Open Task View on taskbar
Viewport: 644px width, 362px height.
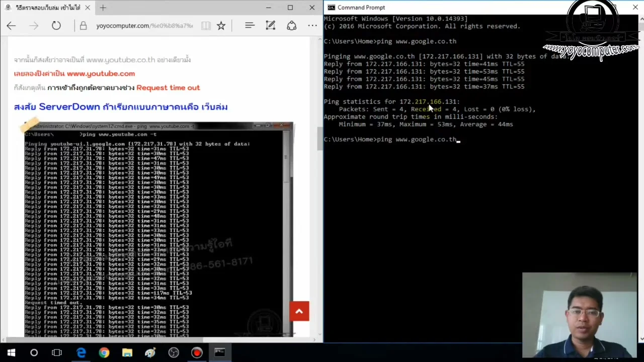click(x=57, y=353)
